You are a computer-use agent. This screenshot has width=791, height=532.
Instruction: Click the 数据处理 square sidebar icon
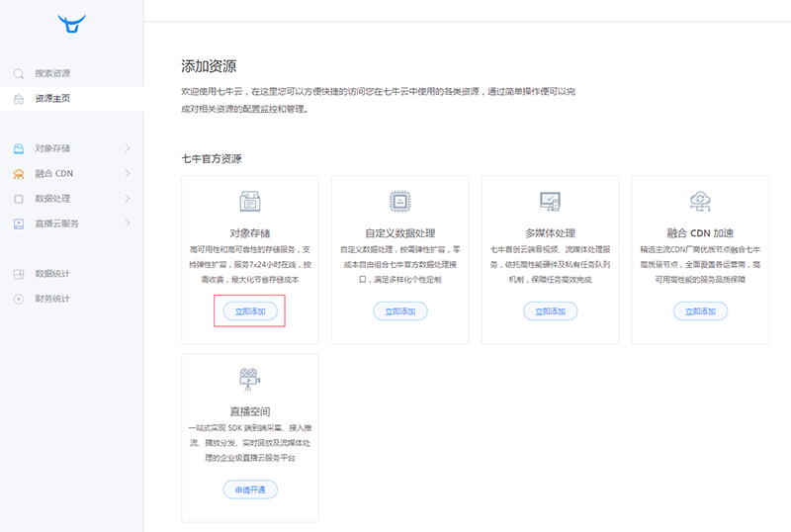click(19, 199)
